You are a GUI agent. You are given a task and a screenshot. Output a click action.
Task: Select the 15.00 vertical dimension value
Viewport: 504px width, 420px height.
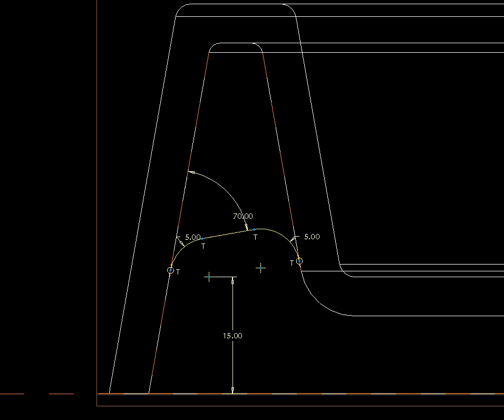(232, 336)
